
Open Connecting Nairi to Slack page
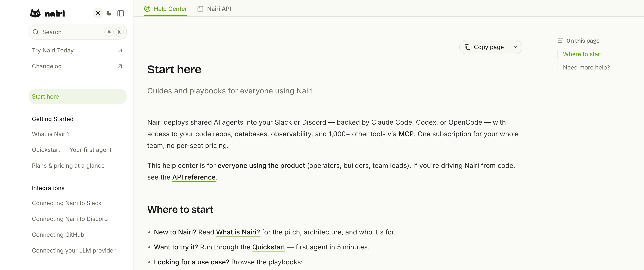(66, 203)
